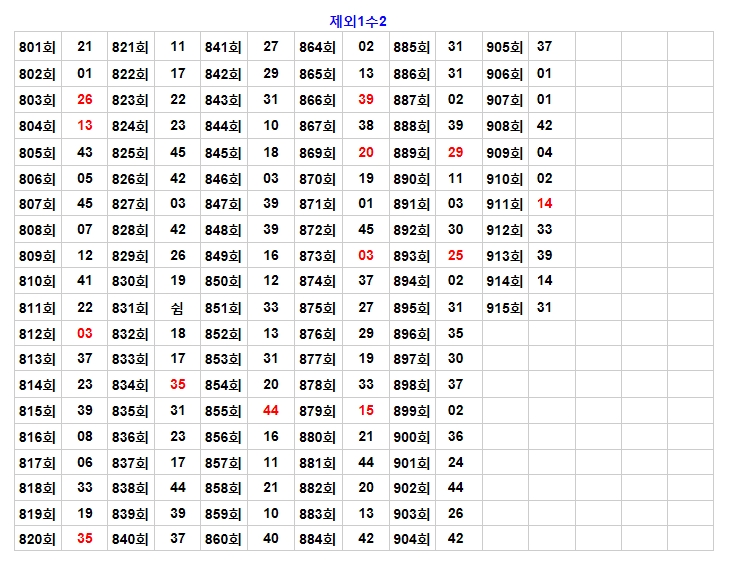Click the 915회 round label
The width and height of the screenshot is (730, 571).
pos(504,308)
